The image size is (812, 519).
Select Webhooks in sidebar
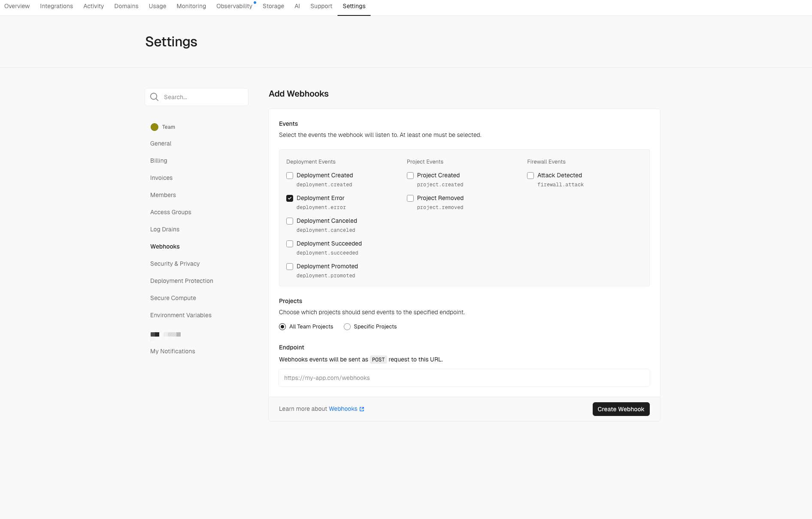tap(165, 246)
